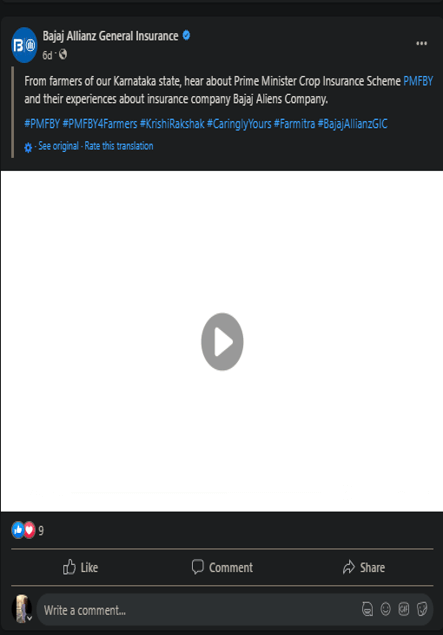Open avatar sticker picker in comment box
Screen dimensions: 443x635
tap(367, 609)
